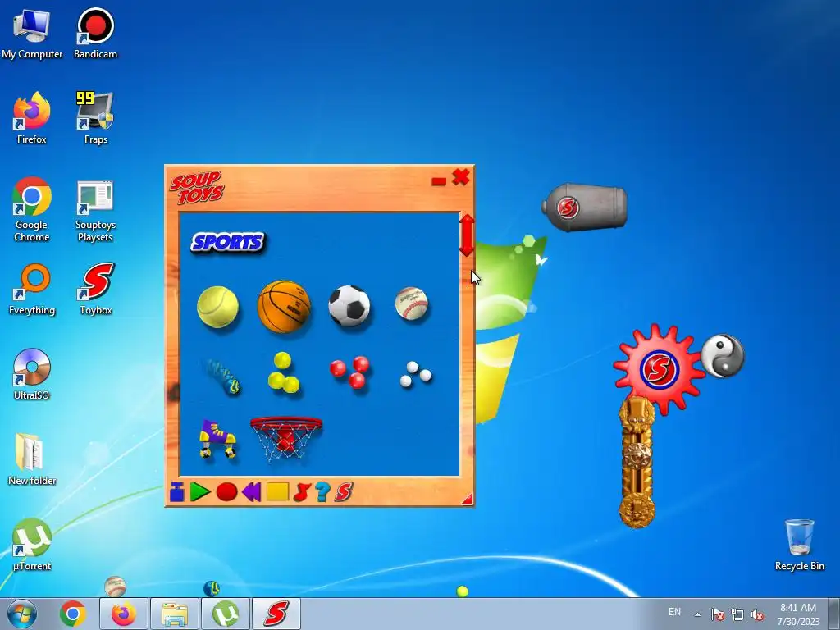Select the three yellow balls toy
840x630 pixels.
(283, 373)
